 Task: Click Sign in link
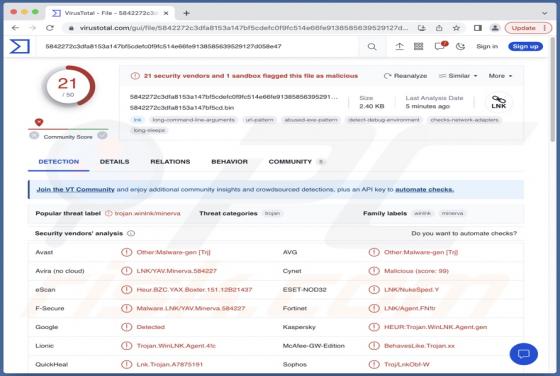tap(487, 46)
